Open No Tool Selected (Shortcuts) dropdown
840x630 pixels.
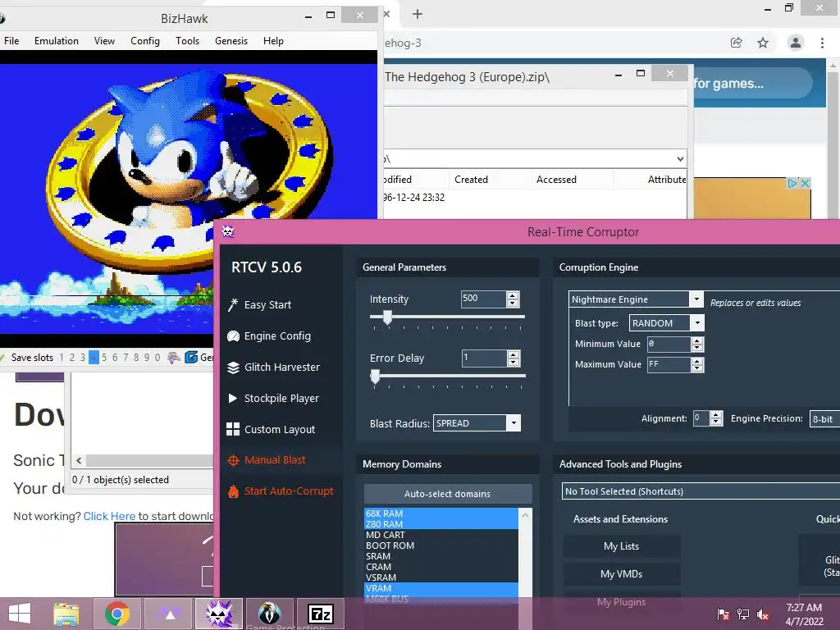(701, 491)
